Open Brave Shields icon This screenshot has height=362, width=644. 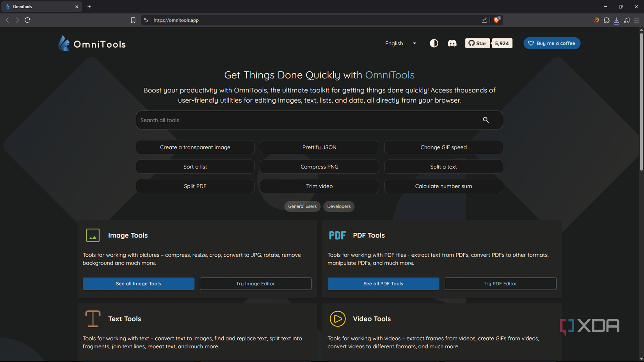pos(496,20)
